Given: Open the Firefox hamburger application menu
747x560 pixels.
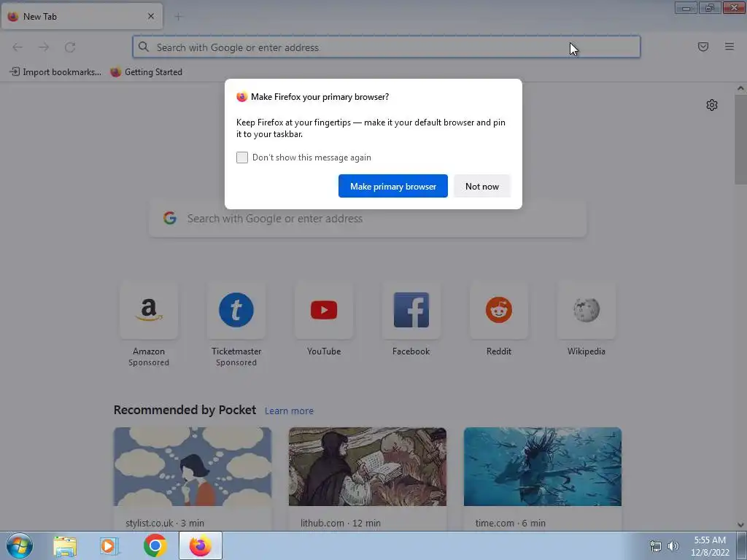Looking at the screenshot, I should (729, 47).
